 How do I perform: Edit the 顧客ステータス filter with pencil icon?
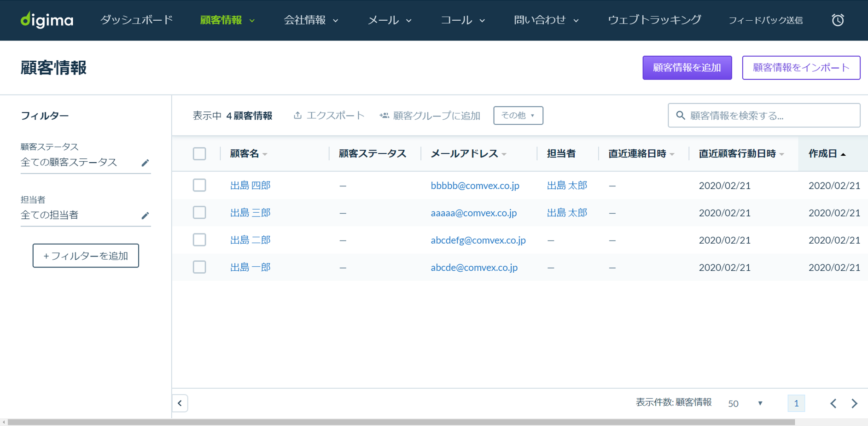pyautogui.click(x=145, y=163)
